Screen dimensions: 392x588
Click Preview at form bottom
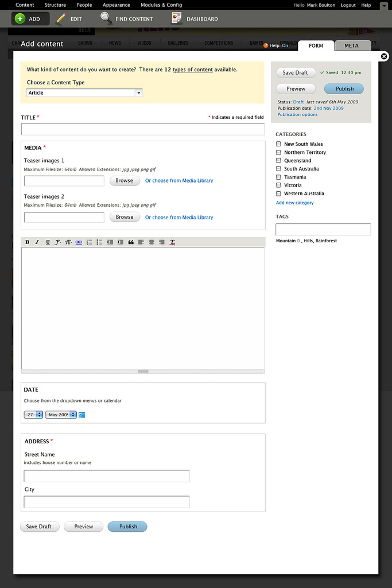coord(84,527)
